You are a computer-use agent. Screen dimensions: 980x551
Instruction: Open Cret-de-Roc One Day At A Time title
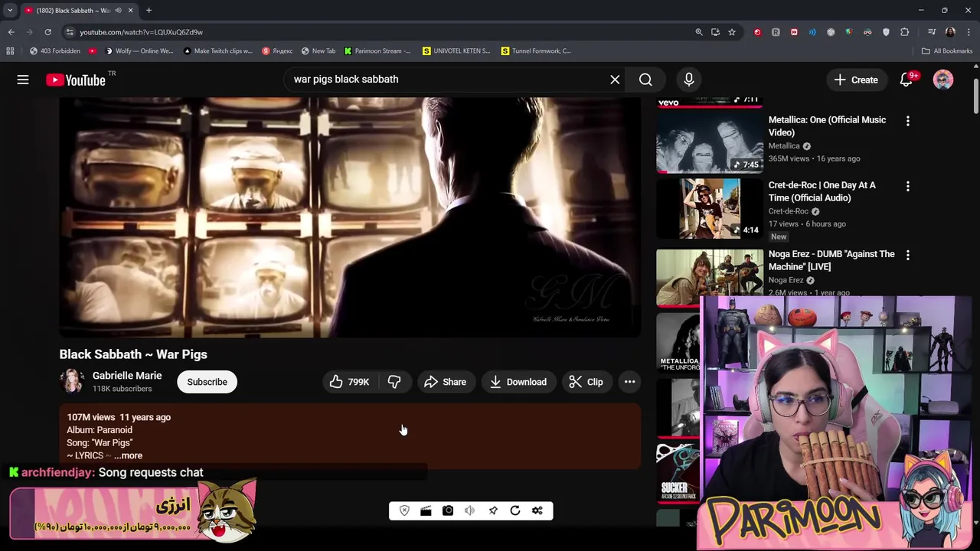coord(822,191)
